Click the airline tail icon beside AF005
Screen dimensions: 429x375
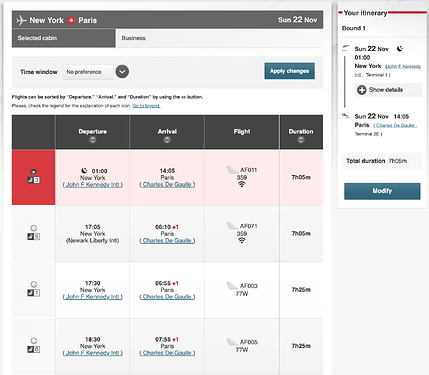[x=232, y=342]
